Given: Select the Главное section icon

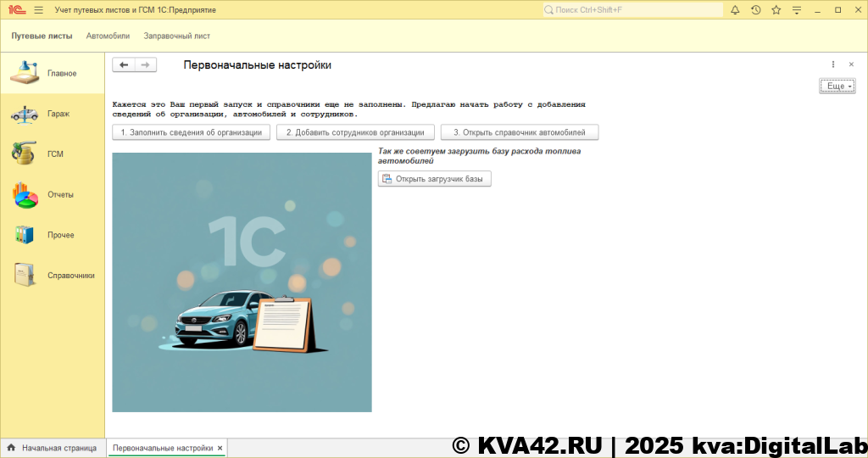Looking at the screenshot, I should pyautogui.click(x=25, y=73).
